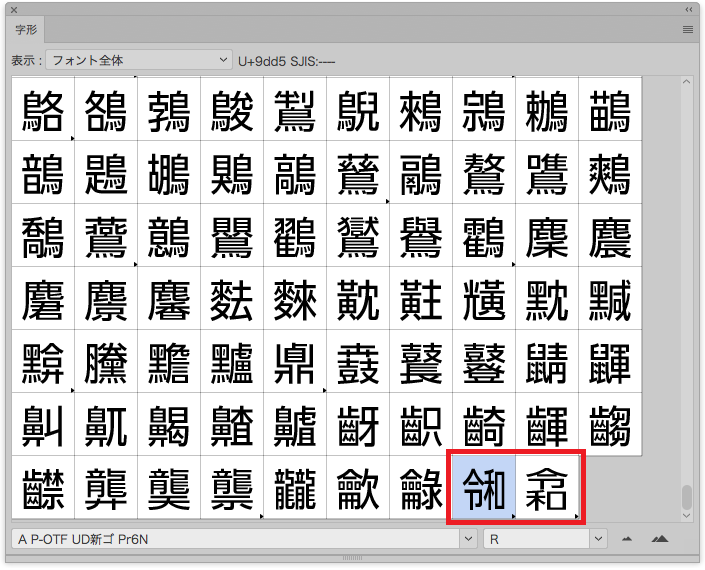Select the glyph 鼱
The height and width of the screenshot is (570, 705).
547,361
